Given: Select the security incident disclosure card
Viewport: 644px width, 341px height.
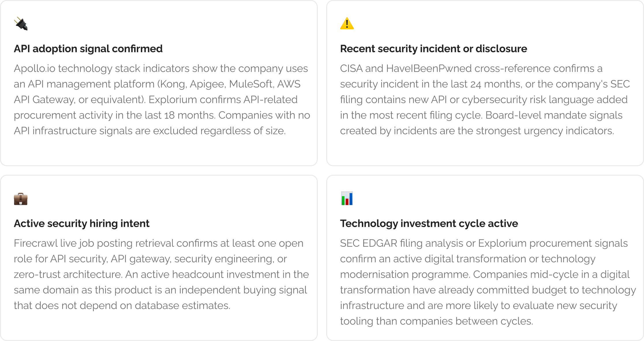Looking at the screenshot, I should 485,83.
